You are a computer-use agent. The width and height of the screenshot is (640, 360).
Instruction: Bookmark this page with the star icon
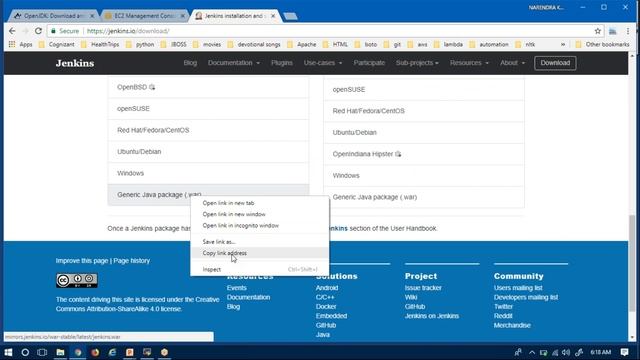pos(598,31)
